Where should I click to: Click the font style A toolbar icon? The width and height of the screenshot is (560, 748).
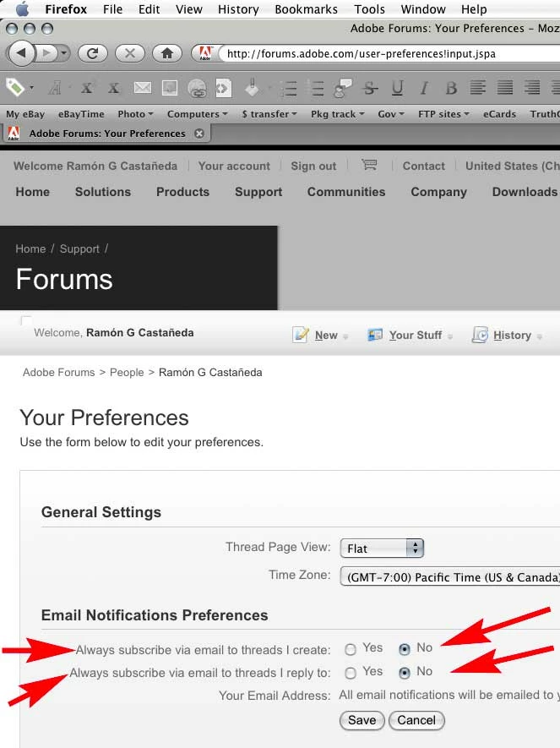(55, 88)
